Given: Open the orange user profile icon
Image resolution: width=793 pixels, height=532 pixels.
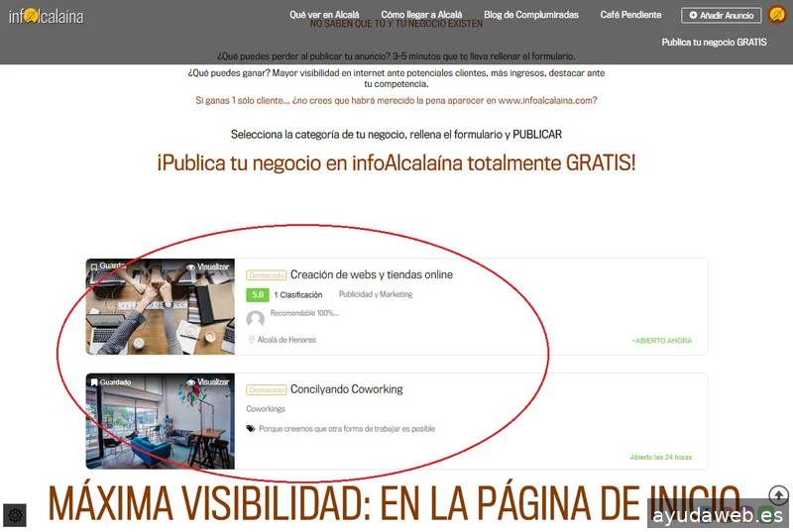Looking at the screenshot, I should click(777, 15).
